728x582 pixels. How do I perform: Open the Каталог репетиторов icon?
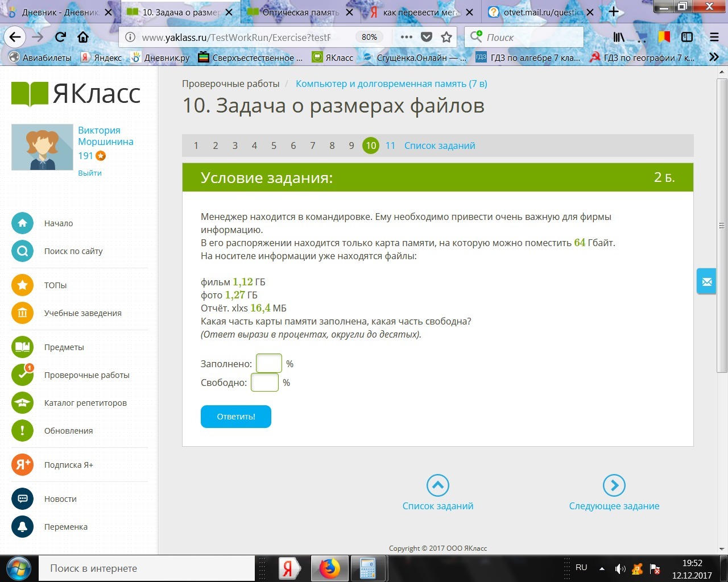tap(22, 403)
